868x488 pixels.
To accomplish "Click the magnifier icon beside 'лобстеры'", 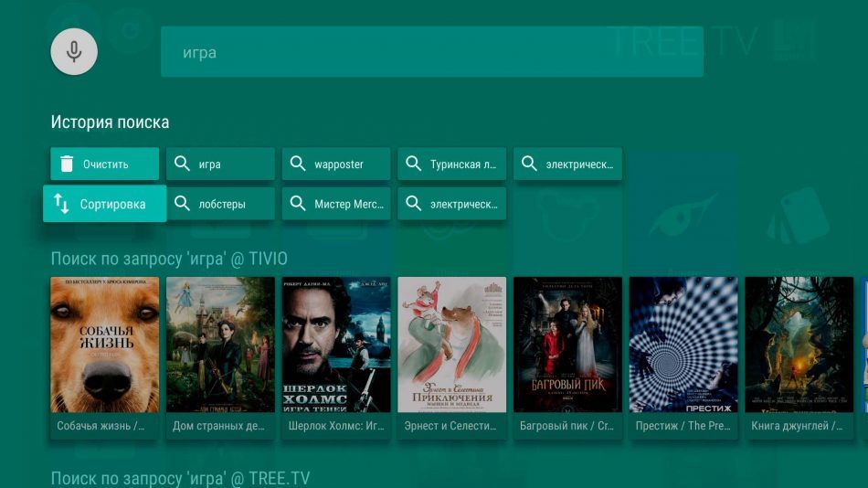I will [x=182, y=204].
